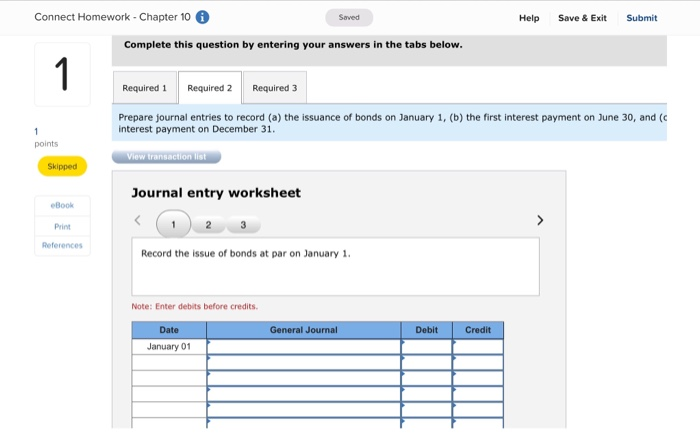Screen dimensions: 700x440
Task: Open the References link
Action: (x=62, y=245)
